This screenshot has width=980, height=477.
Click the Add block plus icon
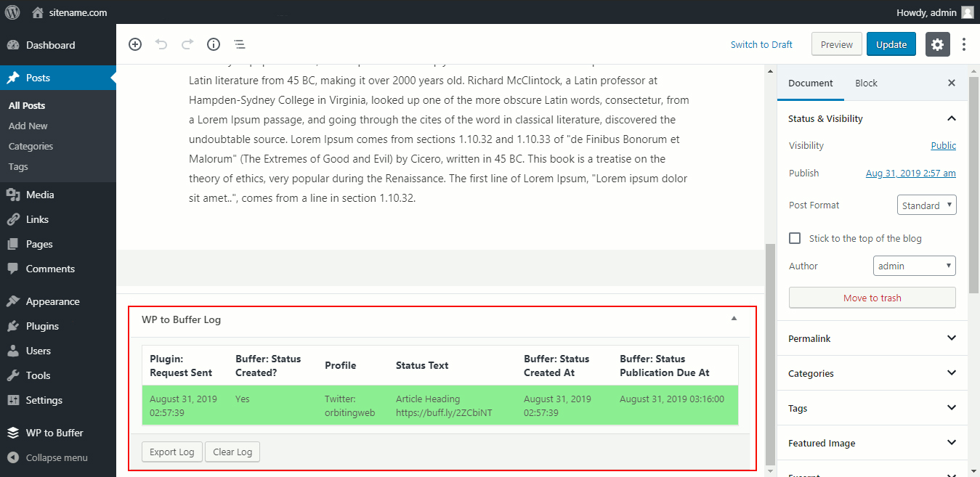coord(135,44)
